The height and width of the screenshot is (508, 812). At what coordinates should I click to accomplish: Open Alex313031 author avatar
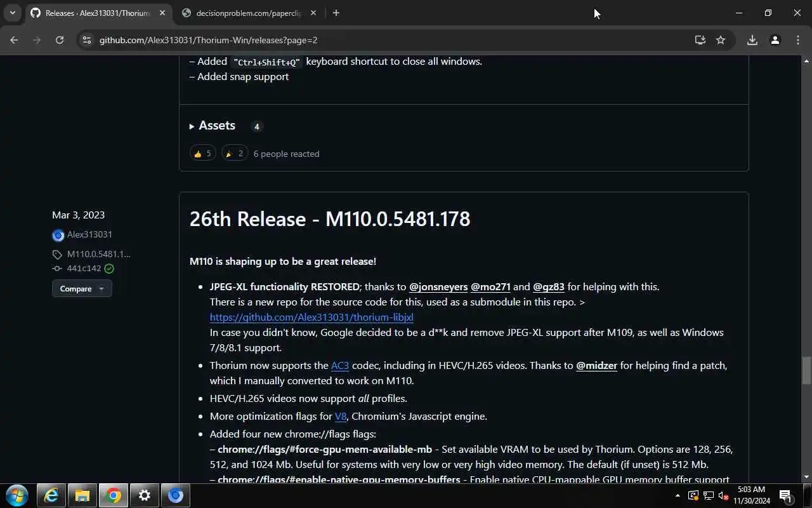(58, 235)
